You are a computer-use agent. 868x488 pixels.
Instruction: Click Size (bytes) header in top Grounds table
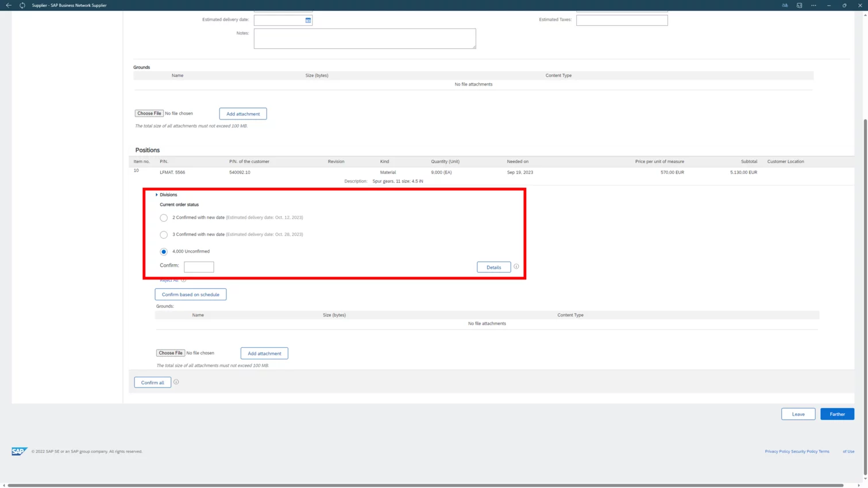(x=317, y=75)
